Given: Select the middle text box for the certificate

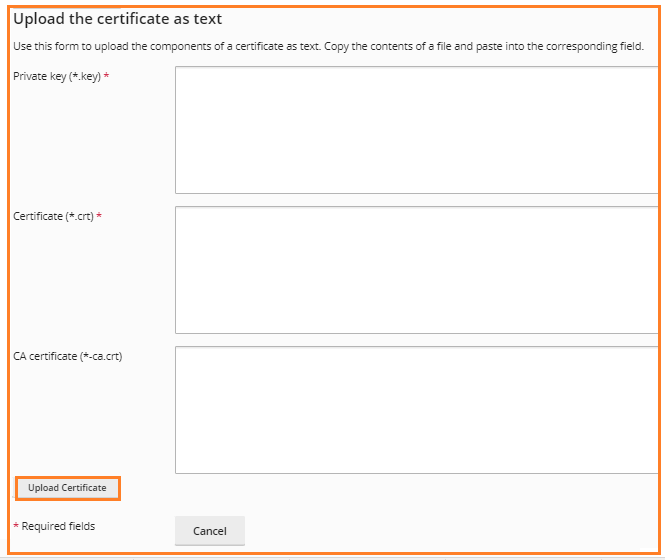Looking at the screenshot, I should click(417, 270).
